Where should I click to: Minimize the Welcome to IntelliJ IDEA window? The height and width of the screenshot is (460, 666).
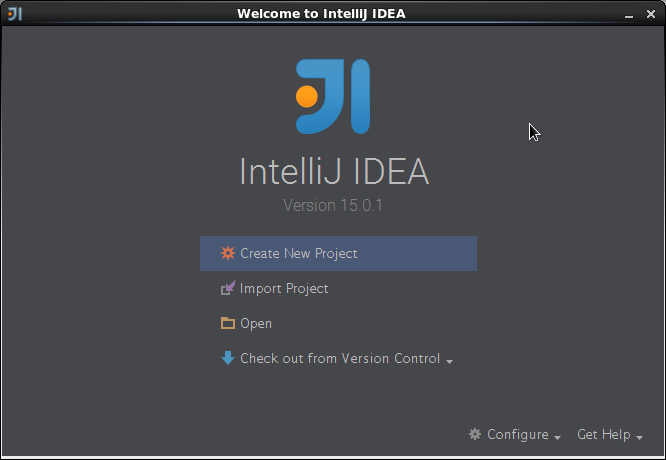click(629, 15)
